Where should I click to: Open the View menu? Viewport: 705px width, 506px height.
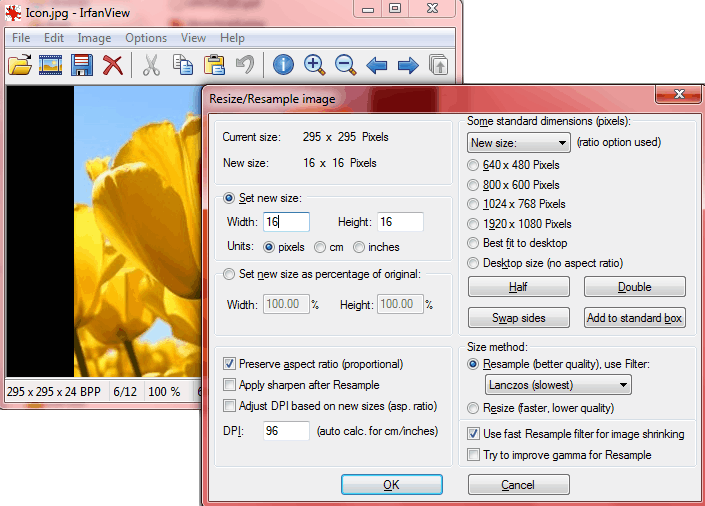tap(193, 38)
